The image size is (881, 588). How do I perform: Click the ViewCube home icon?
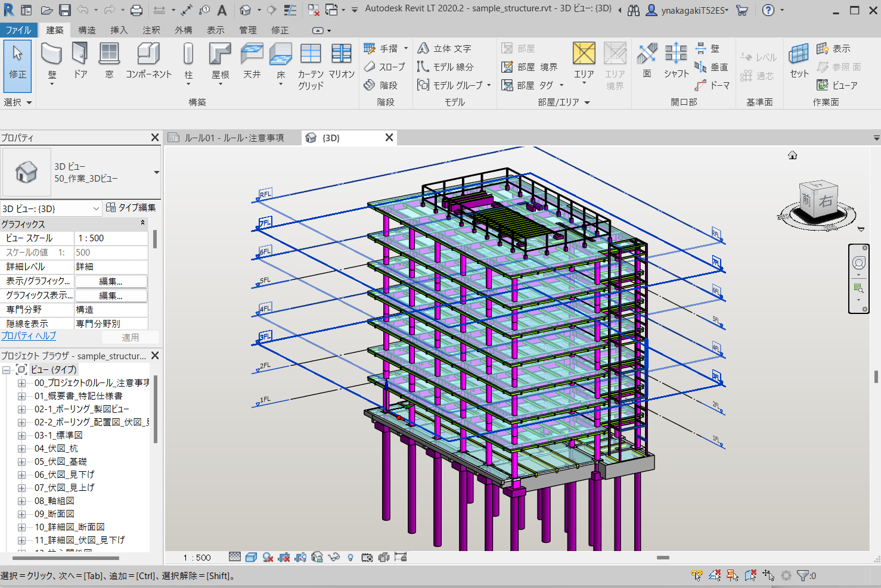[793, 155]
